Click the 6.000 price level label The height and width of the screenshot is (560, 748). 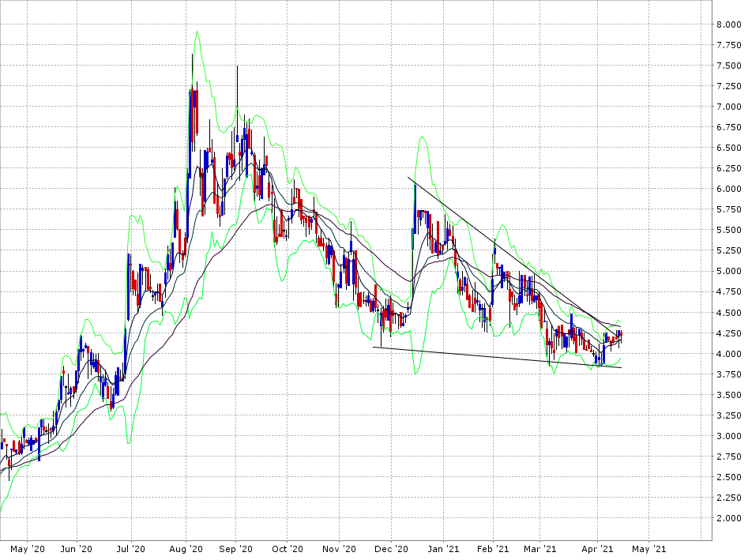point(727,189)
